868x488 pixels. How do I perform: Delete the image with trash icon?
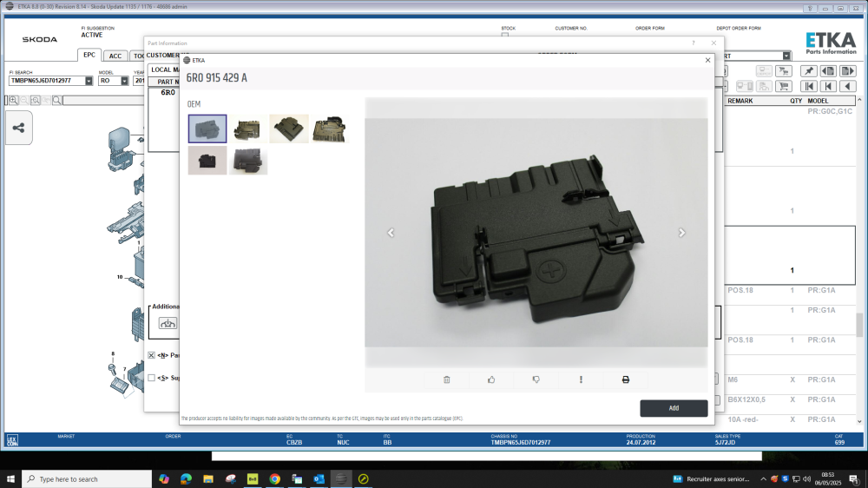[x=447, y=379]
